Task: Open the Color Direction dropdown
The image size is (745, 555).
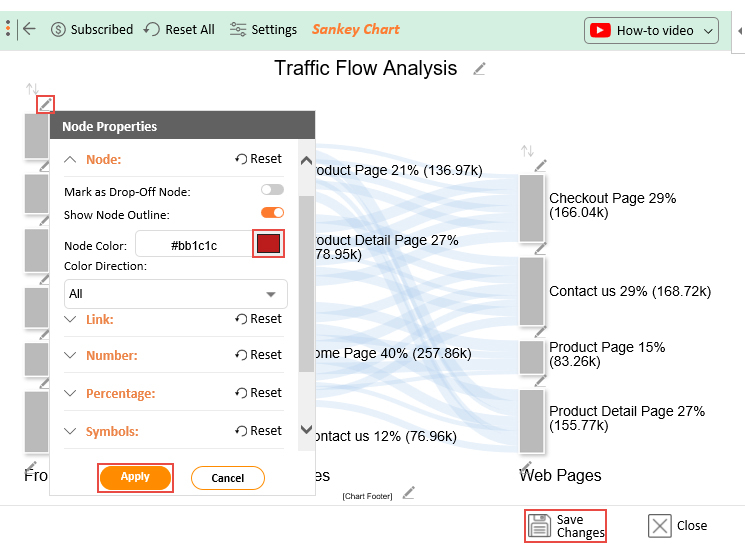Action: click(x=176, y=294)
